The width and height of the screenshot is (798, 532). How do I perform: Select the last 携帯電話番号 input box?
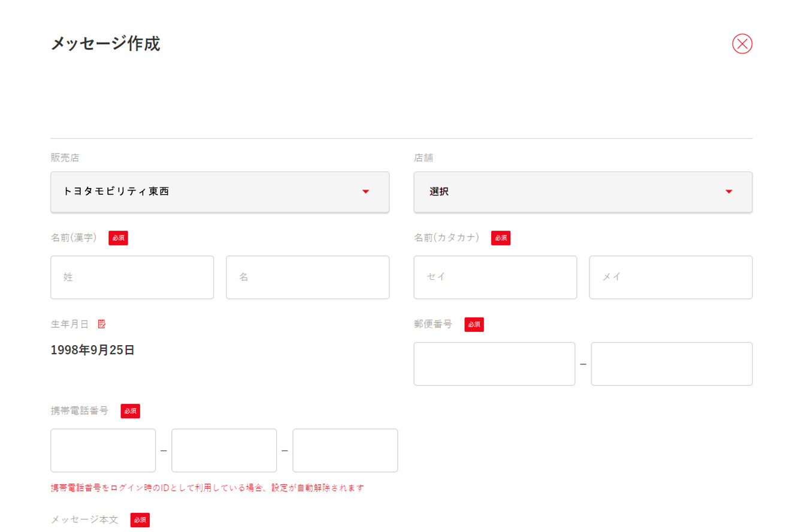(x=345, y=450)
